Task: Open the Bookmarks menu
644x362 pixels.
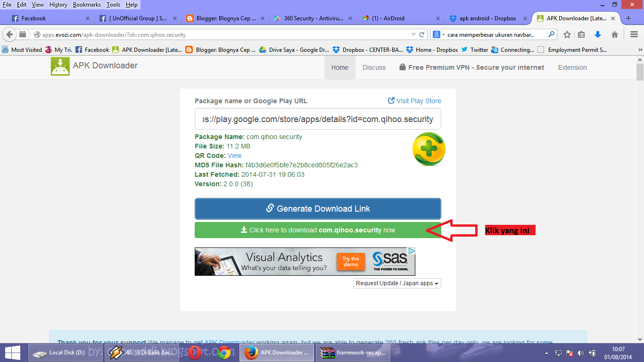Action: point(88,5)
